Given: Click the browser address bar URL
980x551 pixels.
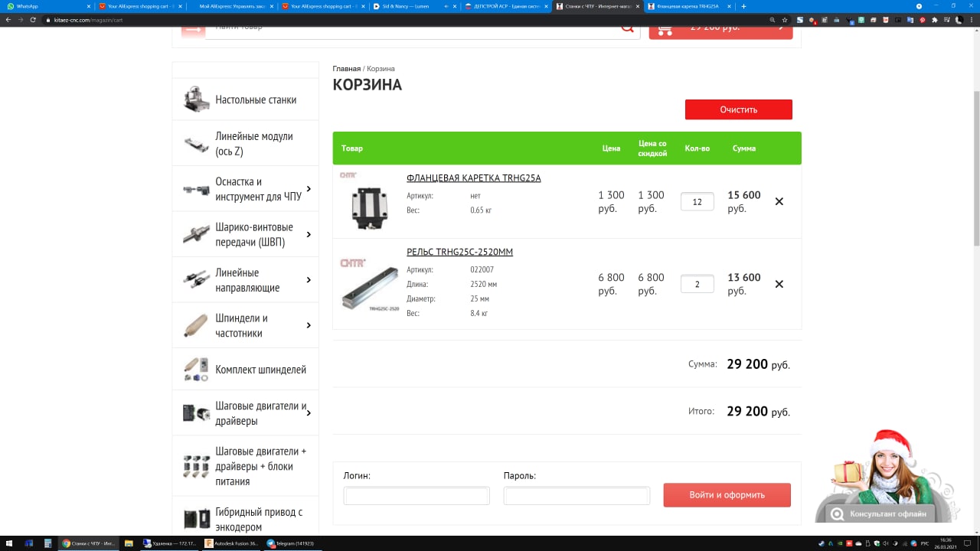Looking at the screenshot, I should tap(89, 20).
